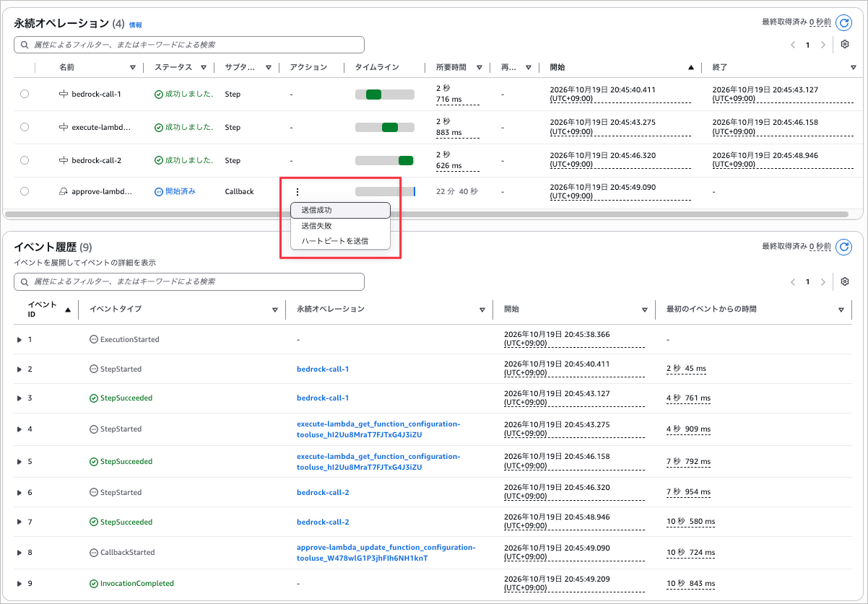
Task: Click the 22 分 40 秒 duration value
Action: (x=456, y=192)
